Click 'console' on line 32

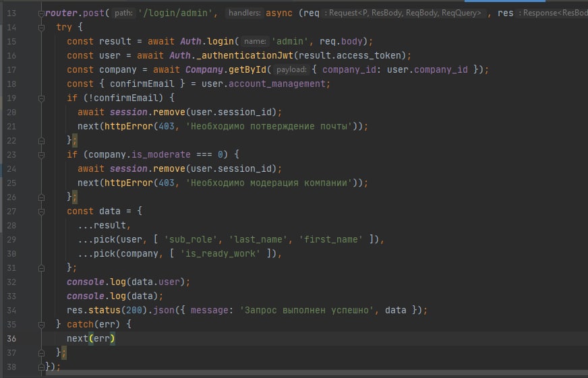(x=86, y=282)
